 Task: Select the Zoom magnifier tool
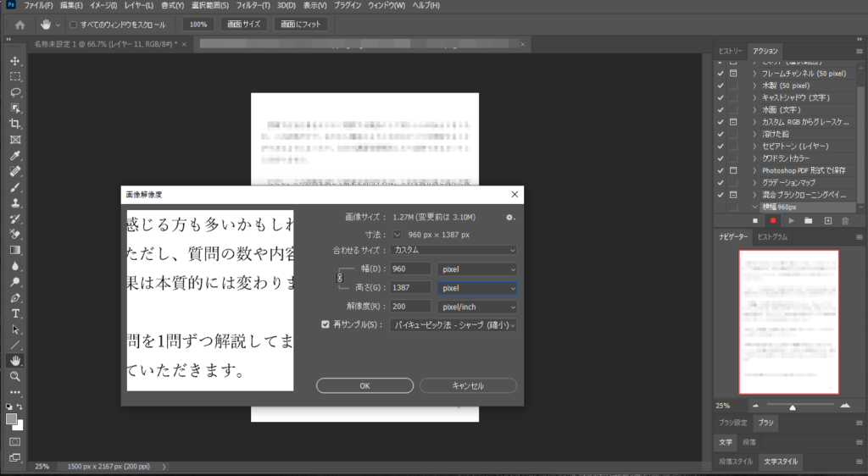coord(15,376)
